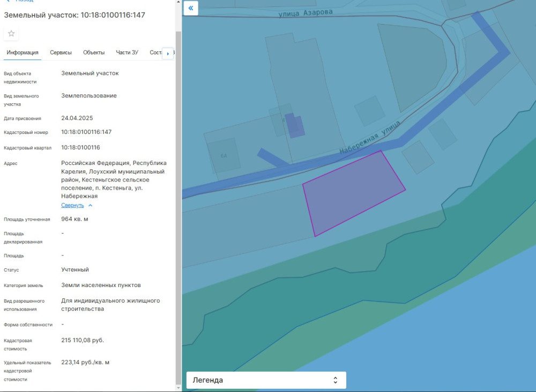Go back using the Назад link
The width and height of the screenshot is (536, 392).
24,1
